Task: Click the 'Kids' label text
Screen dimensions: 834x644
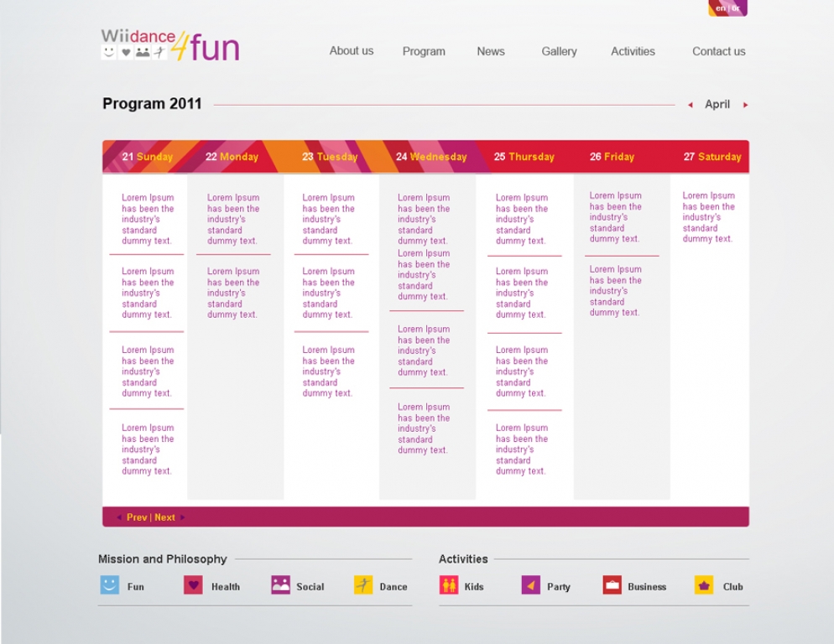Action: click(x=474, y=587)
